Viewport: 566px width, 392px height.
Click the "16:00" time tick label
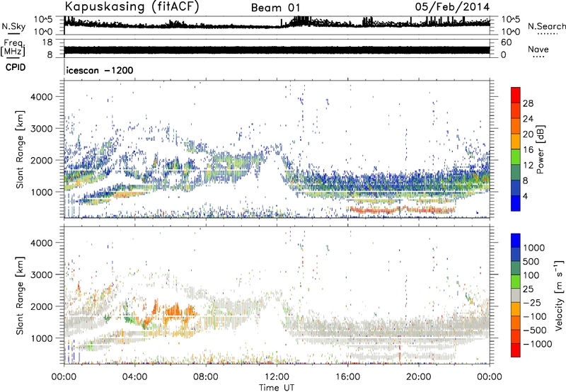(x=347, y=377)
